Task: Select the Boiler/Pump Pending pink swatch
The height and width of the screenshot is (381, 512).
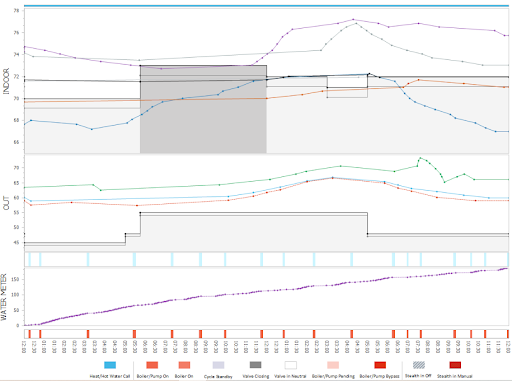Action: [x=333, y=365]
